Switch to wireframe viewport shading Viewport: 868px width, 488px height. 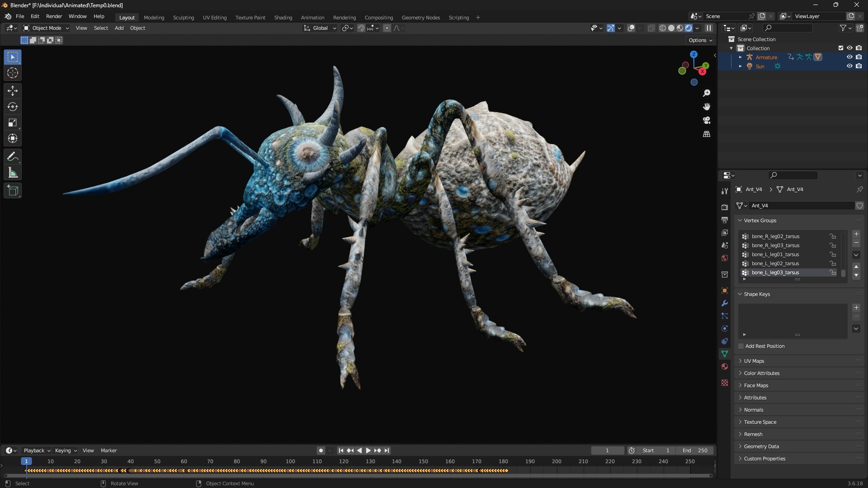coord(663,28)
